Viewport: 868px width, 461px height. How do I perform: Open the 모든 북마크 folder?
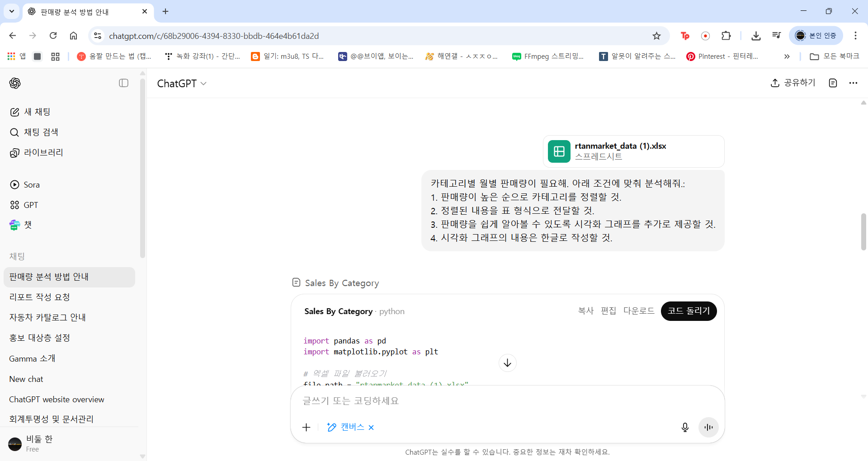coord(835,56)
